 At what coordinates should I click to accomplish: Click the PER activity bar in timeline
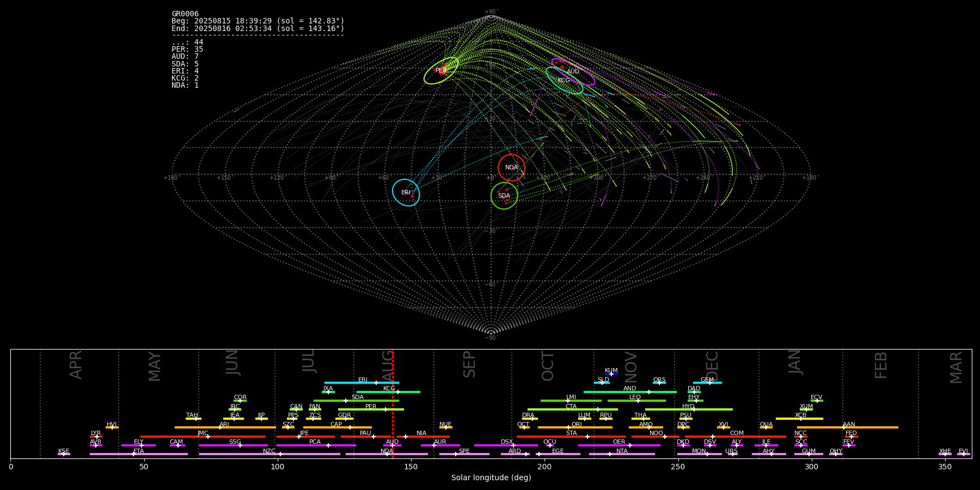point(371,409)
